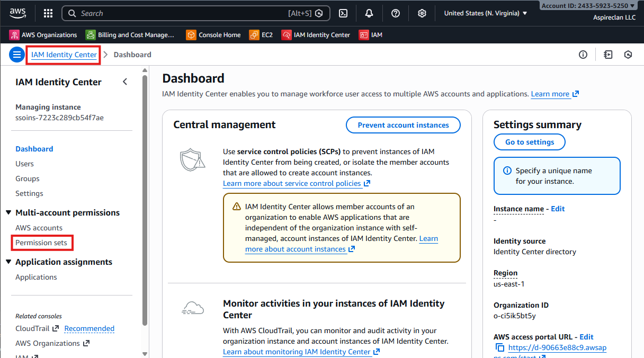Click the Search input field

[x=196, y=13]
